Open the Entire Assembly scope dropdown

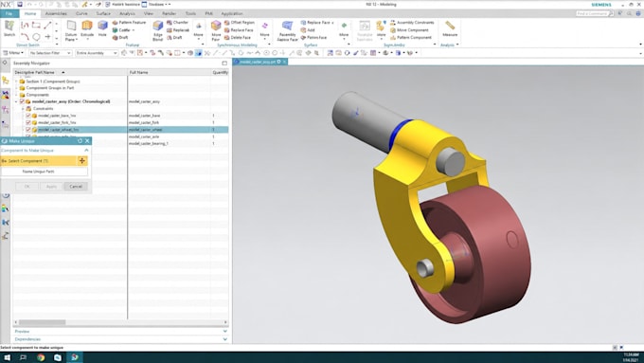(x=97, y=53)
